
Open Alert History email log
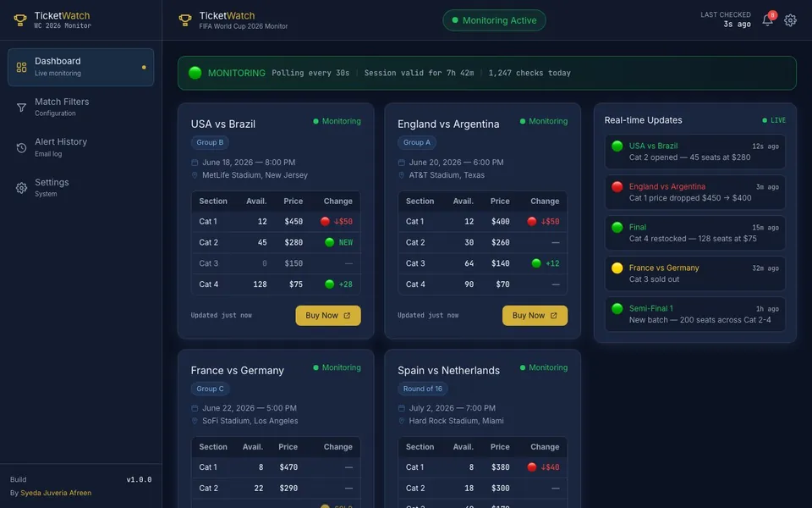coord(81,147)
